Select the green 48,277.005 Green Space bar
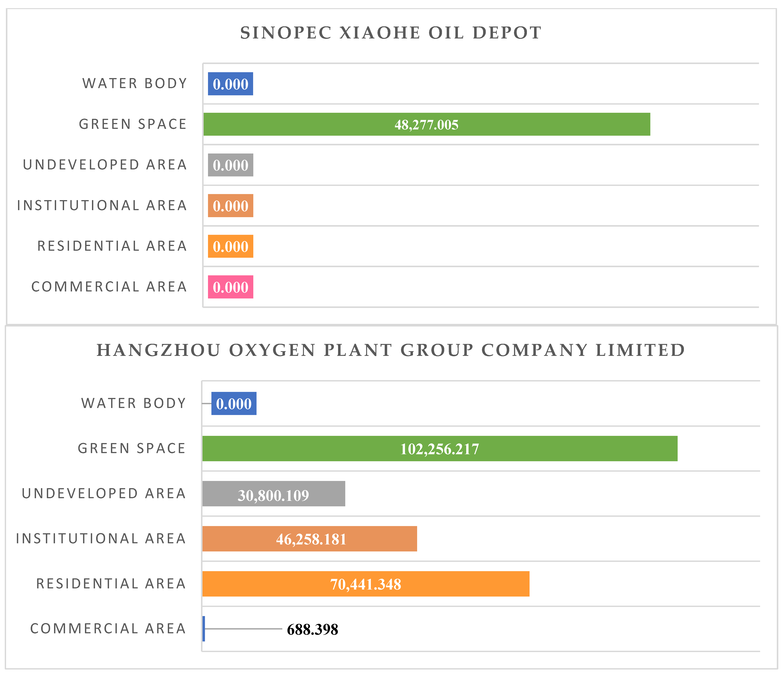The width and height of the screenshot is (784, 675). click(426, 124)
